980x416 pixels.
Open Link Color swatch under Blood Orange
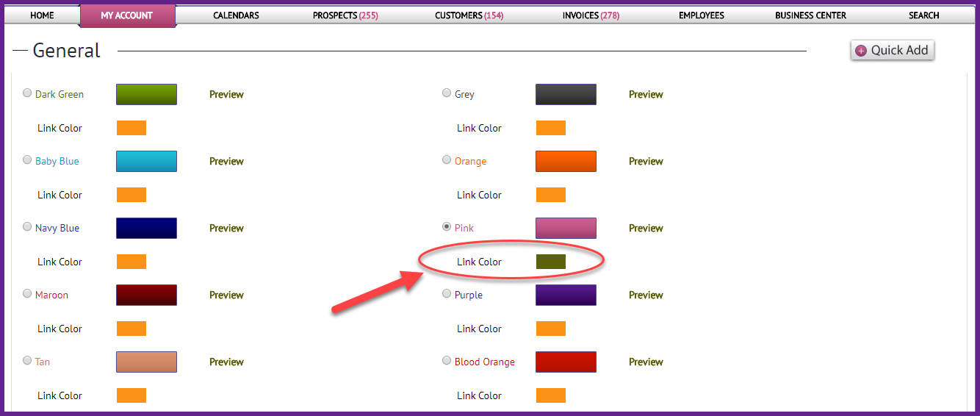[551, 395]
